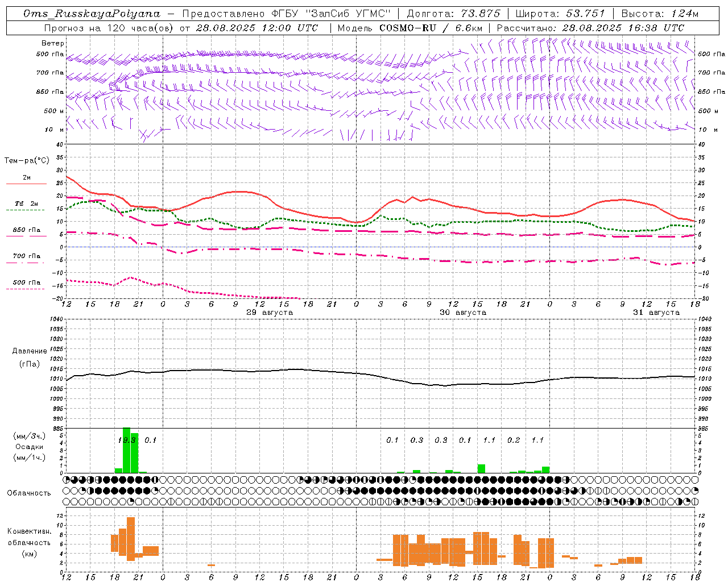Select the 30 августа date marker
Viewport: 728px width, 582px height.
[463, 313]
